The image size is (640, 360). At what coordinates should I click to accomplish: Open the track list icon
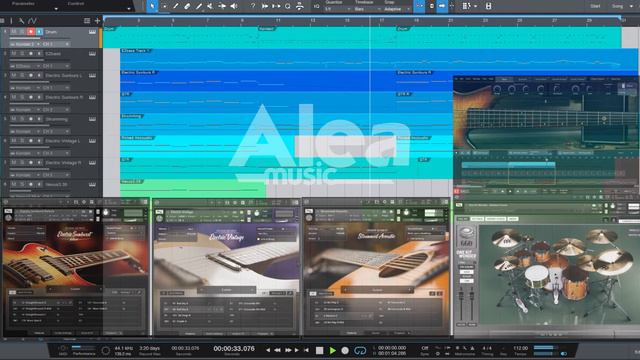[87, 20]
